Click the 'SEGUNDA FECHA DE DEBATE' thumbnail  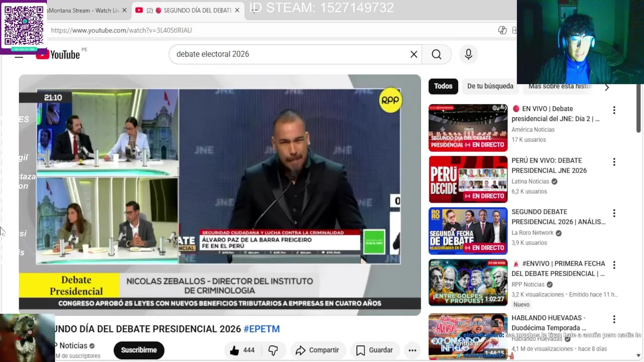(468, 231)
